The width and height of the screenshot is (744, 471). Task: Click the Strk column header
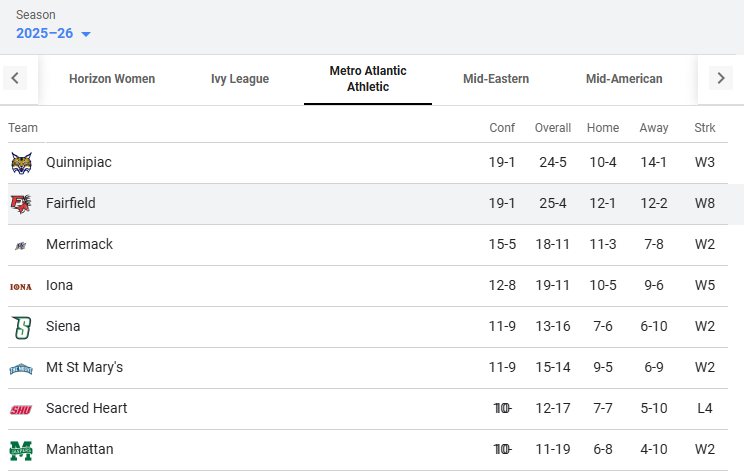point(705,128)
